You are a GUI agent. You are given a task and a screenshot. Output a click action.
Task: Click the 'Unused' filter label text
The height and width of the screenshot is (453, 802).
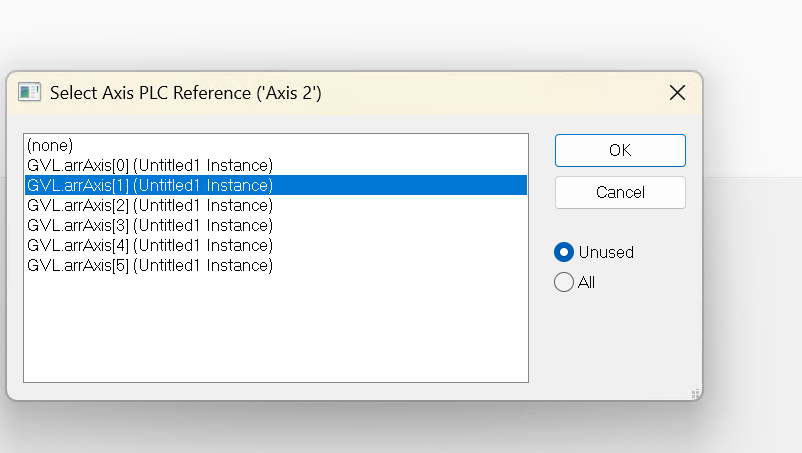[x=606, y=252]
